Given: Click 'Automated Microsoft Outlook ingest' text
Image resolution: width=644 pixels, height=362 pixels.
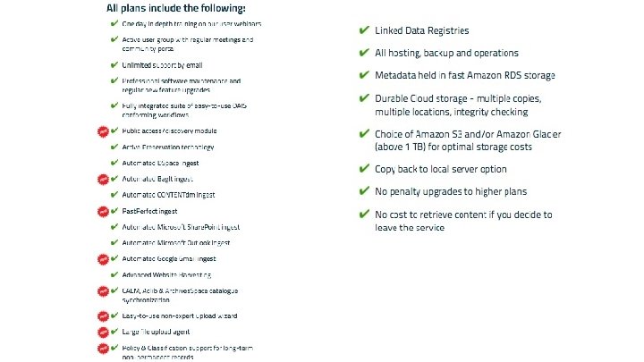Looking at the screenshot, I should (x=176, y=243).
